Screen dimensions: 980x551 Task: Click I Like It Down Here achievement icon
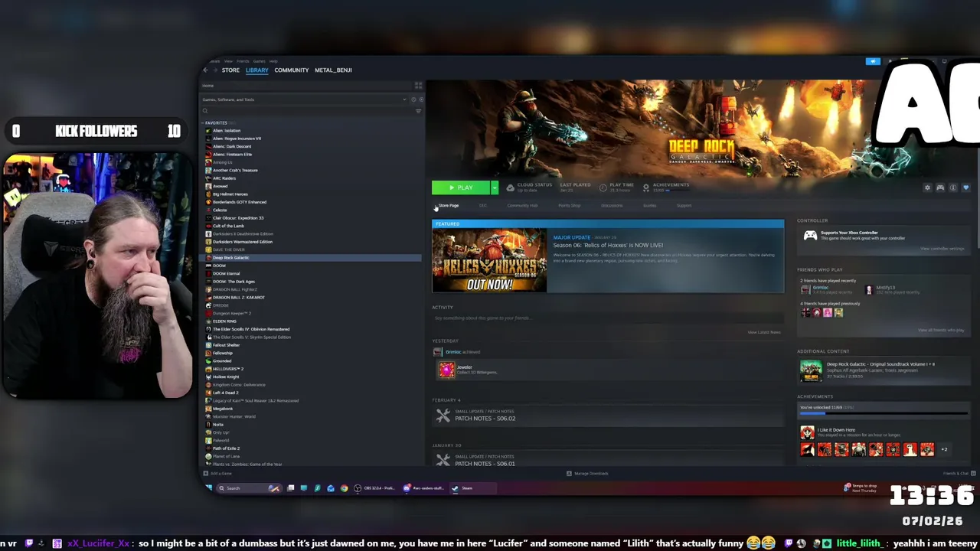pos(807,432)
